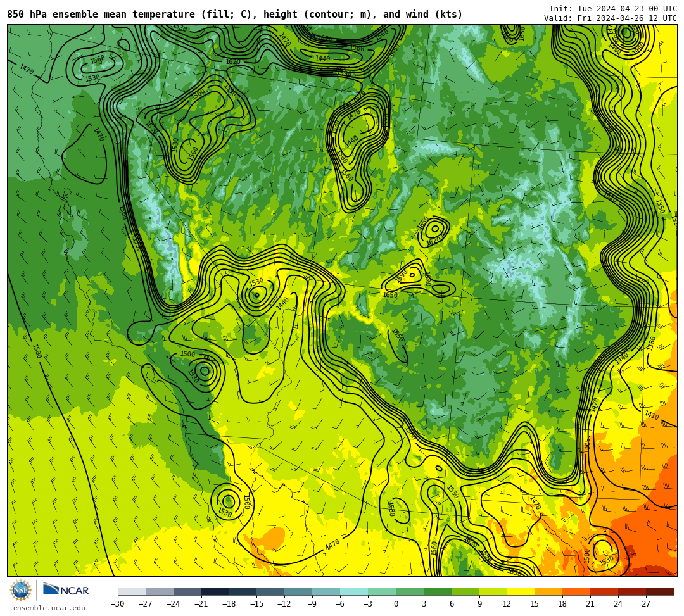Screen dimensions: 684x616
Task: Pick the gray −27 to −24 colorbar swatch
Action: (160, 591)
